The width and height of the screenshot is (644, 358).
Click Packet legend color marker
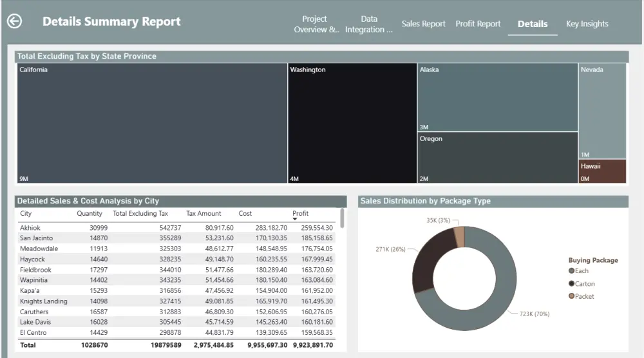(x=571, y=296)
